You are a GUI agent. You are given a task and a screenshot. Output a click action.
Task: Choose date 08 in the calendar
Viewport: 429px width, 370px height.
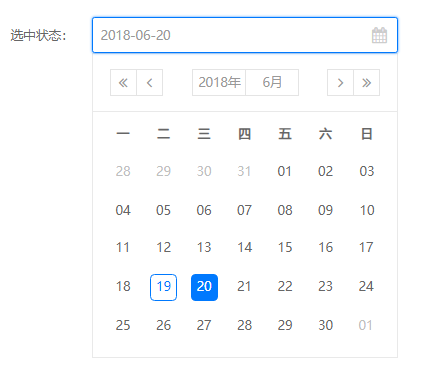coord(285,211)
